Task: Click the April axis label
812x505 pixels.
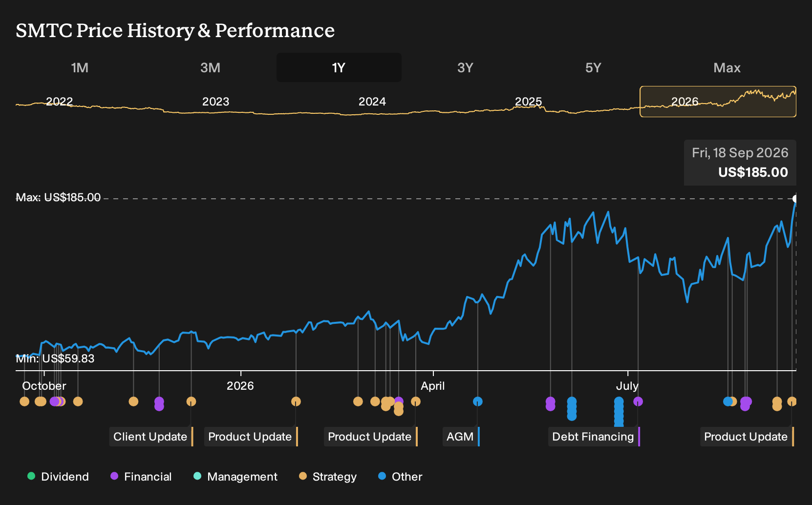Action: coord(433,386)
